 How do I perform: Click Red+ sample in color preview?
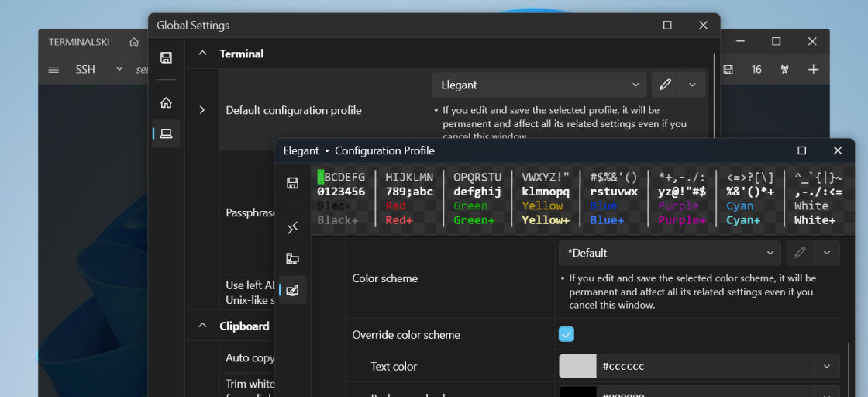tap(400, 219)
